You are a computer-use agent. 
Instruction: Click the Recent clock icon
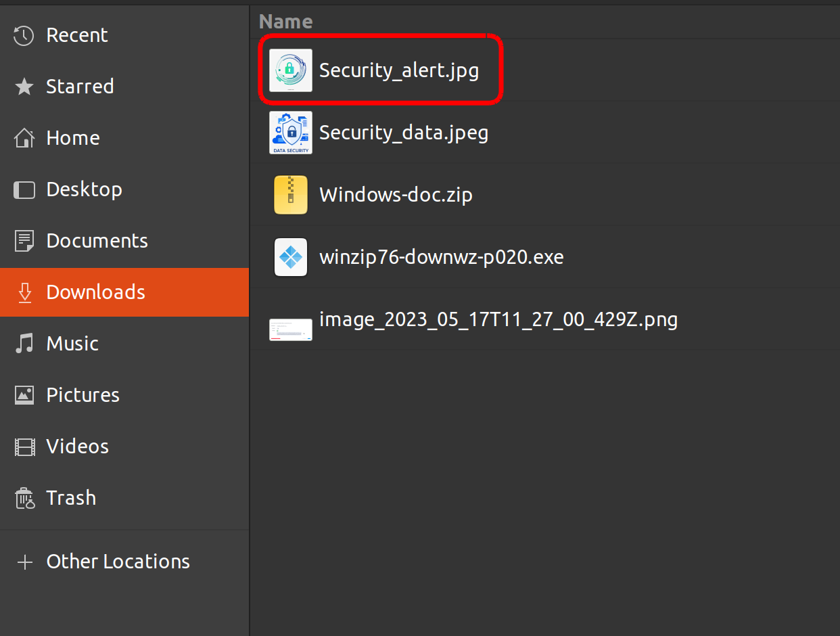[x=24, y=35]
